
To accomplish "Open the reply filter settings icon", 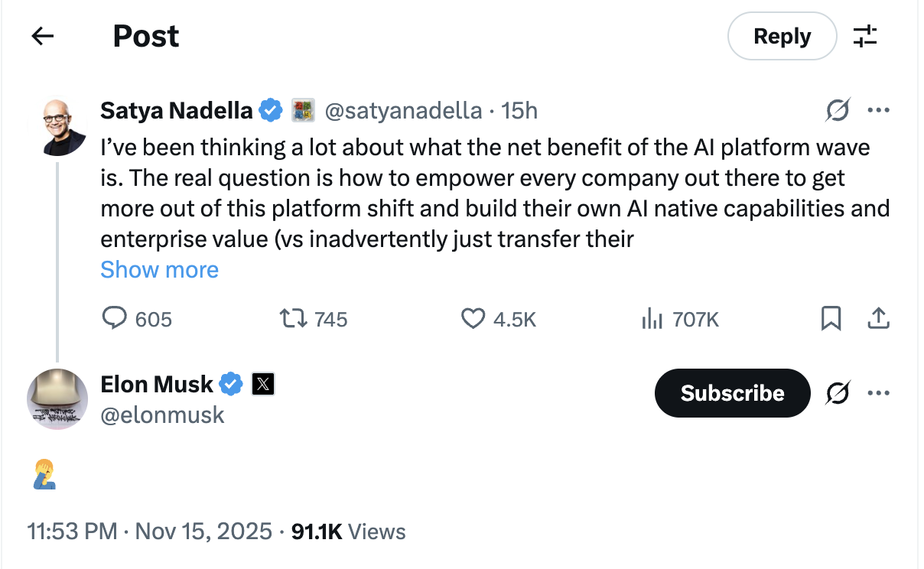I will click(865, 36).
